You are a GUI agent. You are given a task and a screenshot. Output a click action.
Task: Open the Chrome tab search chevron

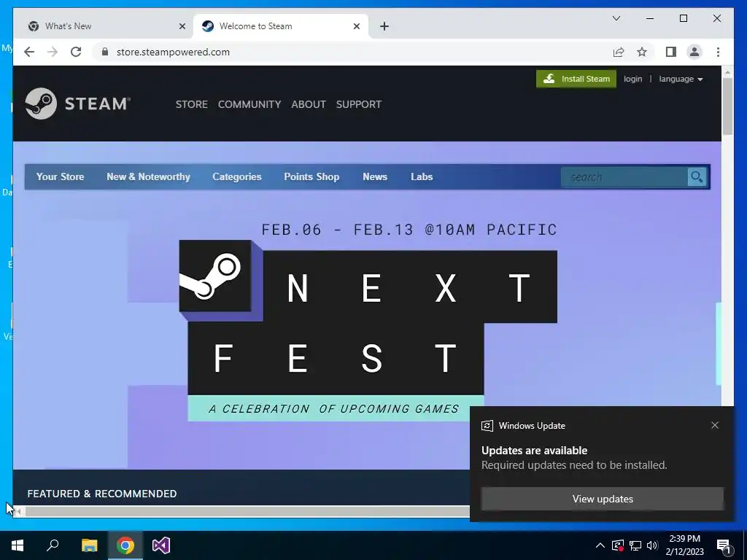point(616,18)
